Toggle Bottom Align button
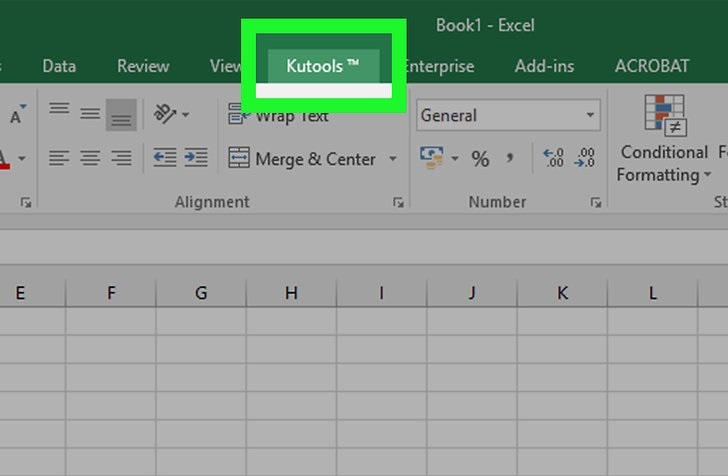728x476 pixels. pos(121,114)
